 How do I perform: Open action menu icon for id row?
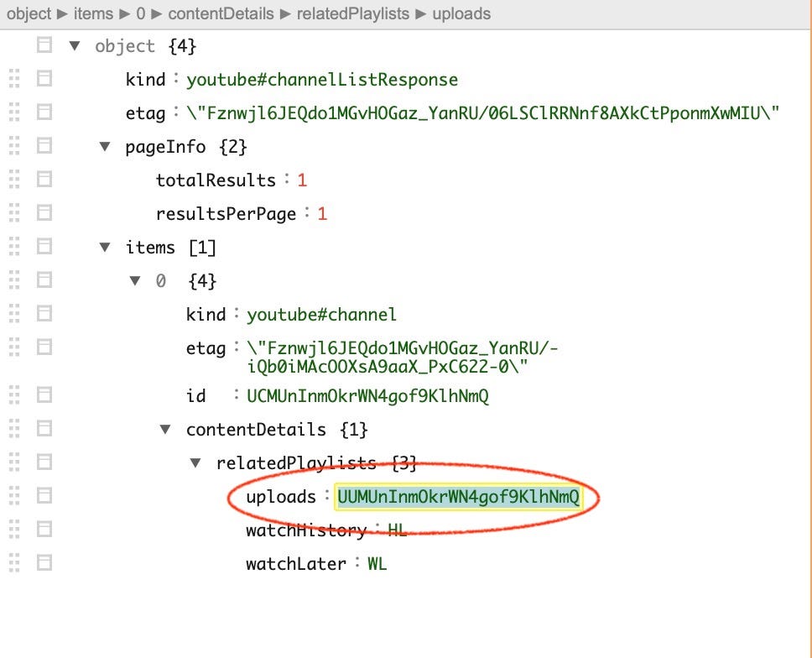click(x=44, y=394)
